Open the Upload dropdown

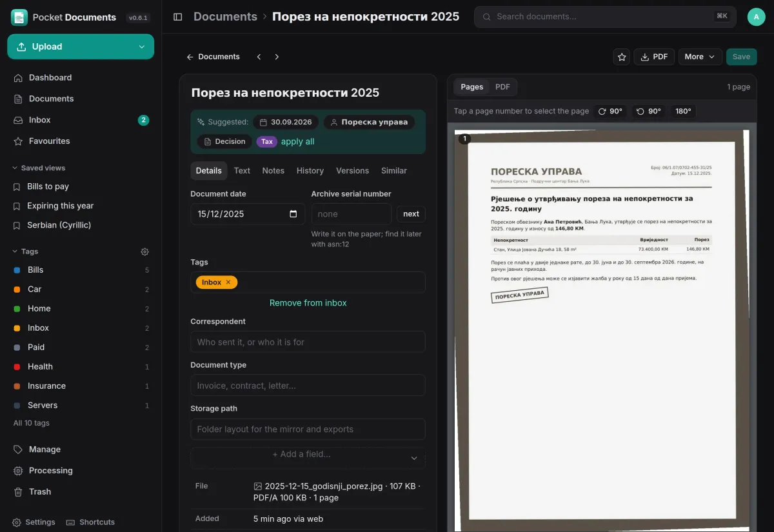142,46
